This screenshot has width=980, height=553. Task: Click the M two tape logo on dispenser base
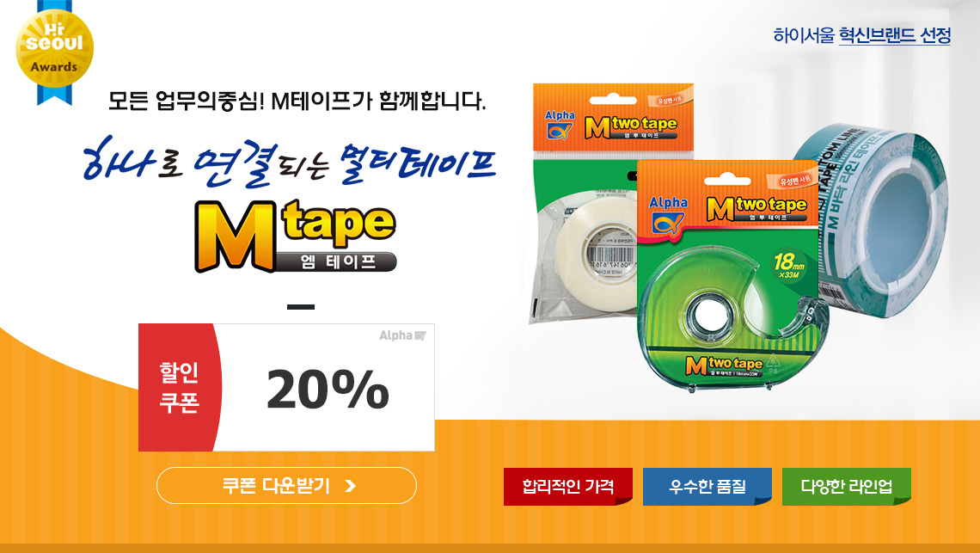click(724, 365)
